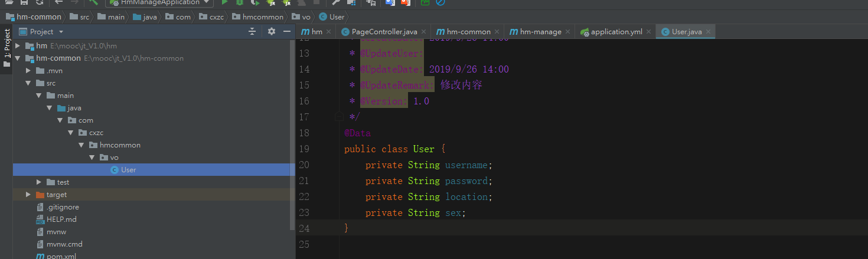Select the User.java editor tab
The height and width of the screenshot is (259, 868).
(x=687, y=32)
